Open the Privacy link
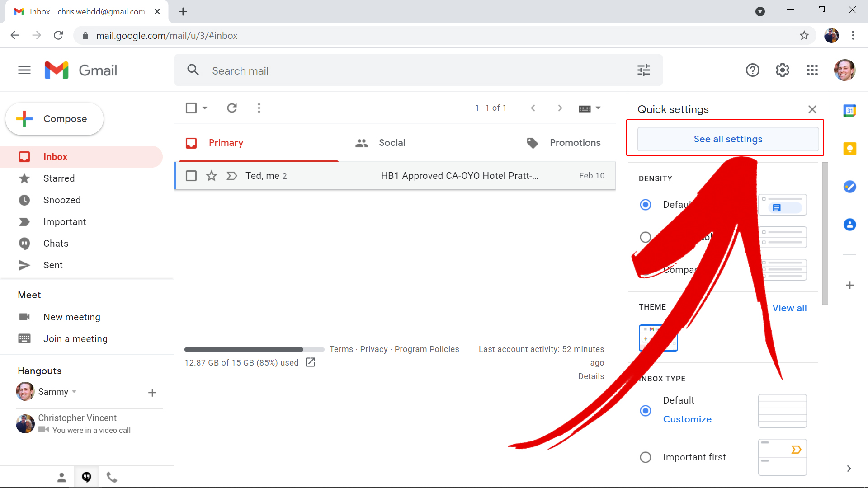This screenshot has width=868, height=488. tap(374, 349)
